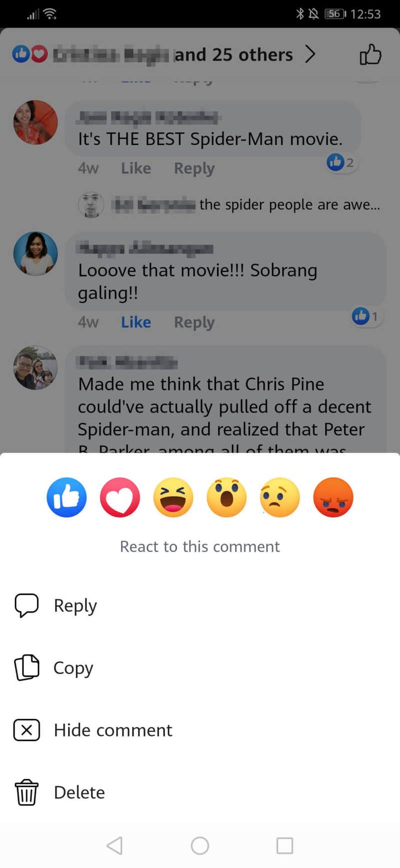This screenshot has width=400, height=868.
Task: Toggle the blue Like on Looove that movie comment
Action: [x=135, y=322]
